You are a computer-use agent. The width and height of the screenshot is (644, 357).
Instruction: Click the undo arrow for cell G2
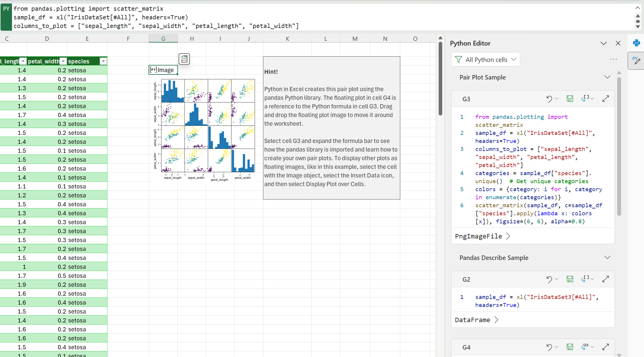pyautogui.click(x=549, y=279)
